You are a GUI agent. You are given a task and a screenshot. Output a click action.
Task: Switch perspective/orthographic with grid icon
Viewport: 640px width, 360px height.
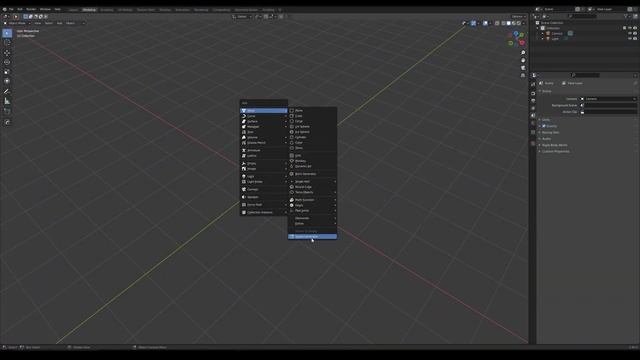523,76
